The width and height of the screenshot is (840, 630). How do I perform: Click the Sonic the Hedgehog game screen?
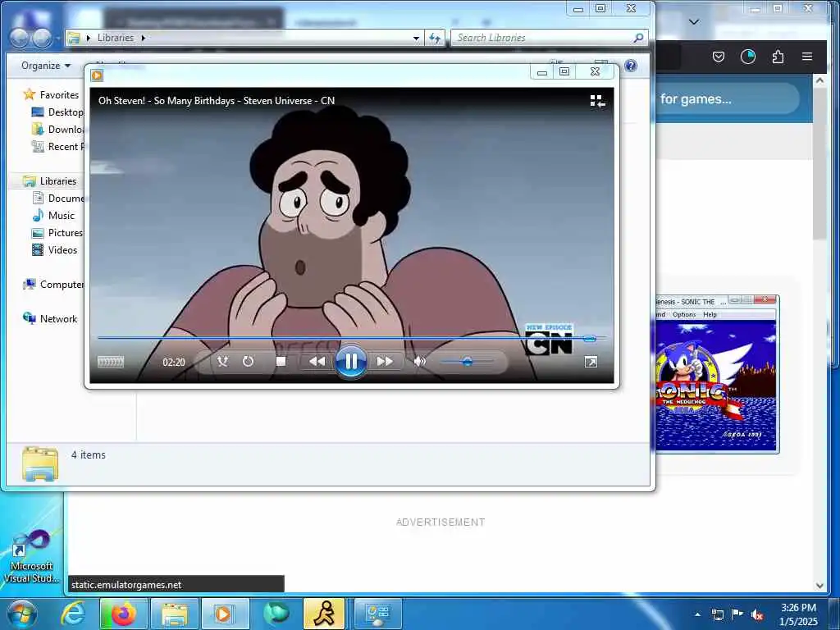point(715,386)
